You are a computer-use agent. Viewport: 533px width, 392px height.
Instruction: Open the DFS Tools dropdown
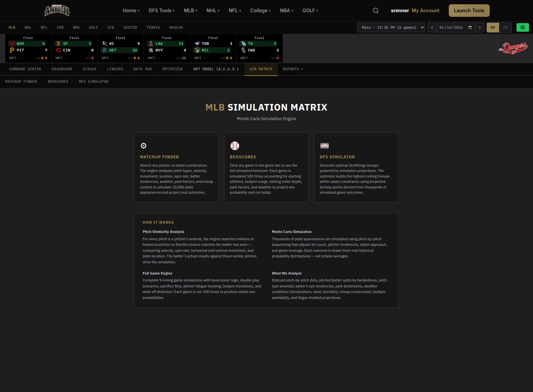pos(161,10)
